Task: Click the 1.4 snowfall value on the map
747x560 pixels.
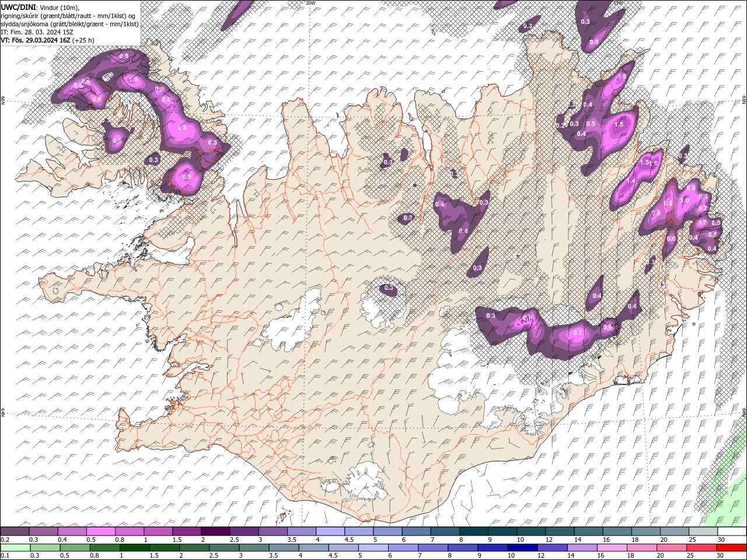Action: (x=630, y=181)
